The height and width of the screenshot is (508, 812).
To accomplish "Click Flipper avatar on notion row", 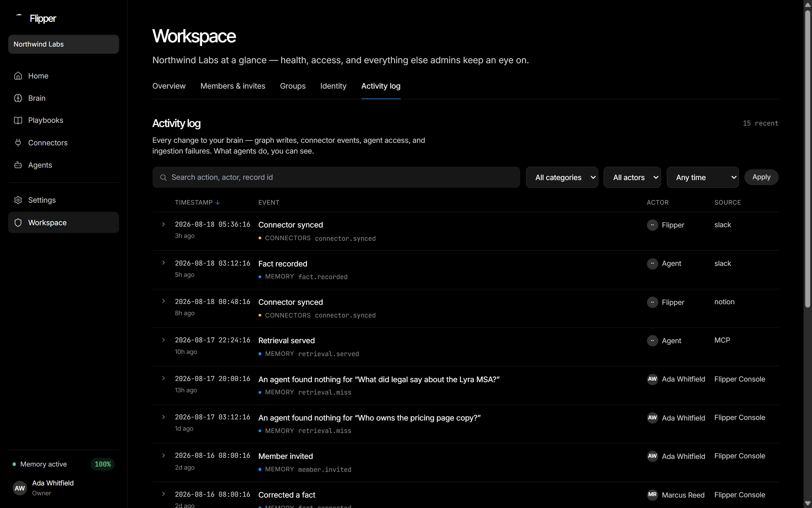I will (652, 302).
